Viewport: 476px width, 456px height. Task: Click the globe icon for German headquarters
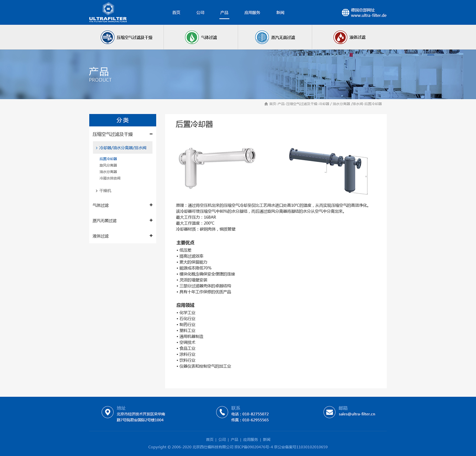coord(345,13)
